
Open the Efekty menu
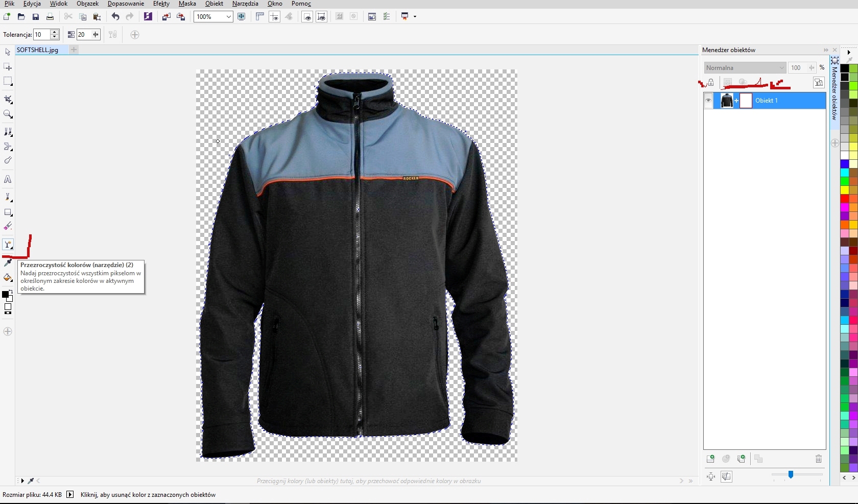pyautogui.click(x=161, y=4)
